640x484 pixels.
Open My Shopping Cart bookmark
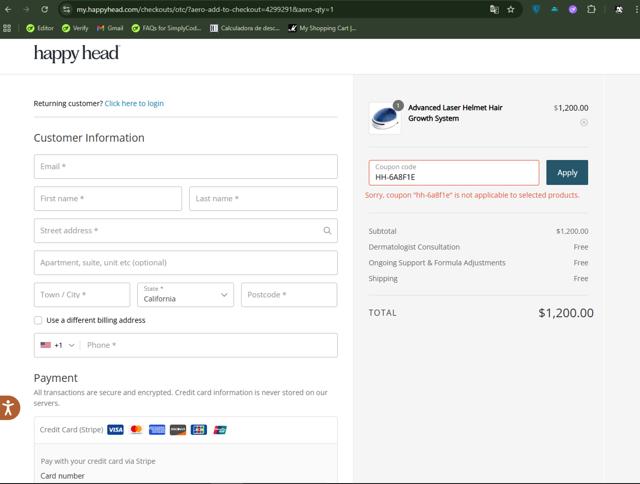(322, 28)
